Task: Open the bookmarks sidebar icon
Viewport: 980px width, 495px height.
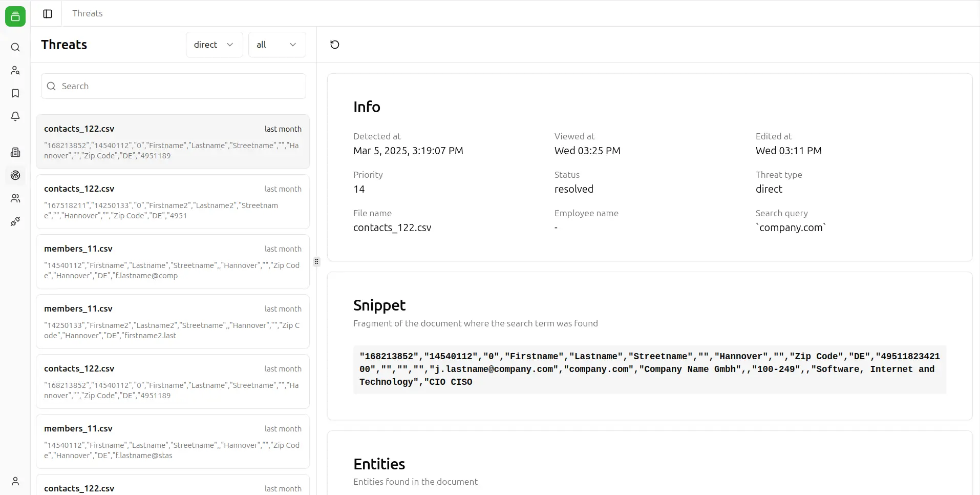Action: point(15,93)
